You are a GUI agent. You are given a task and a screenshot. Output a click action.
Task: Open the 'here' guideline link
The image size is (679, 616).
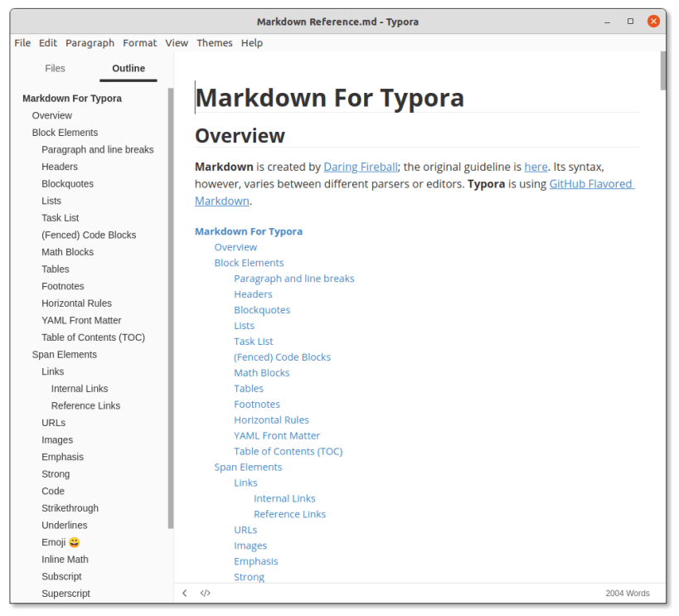click(536, 167)
